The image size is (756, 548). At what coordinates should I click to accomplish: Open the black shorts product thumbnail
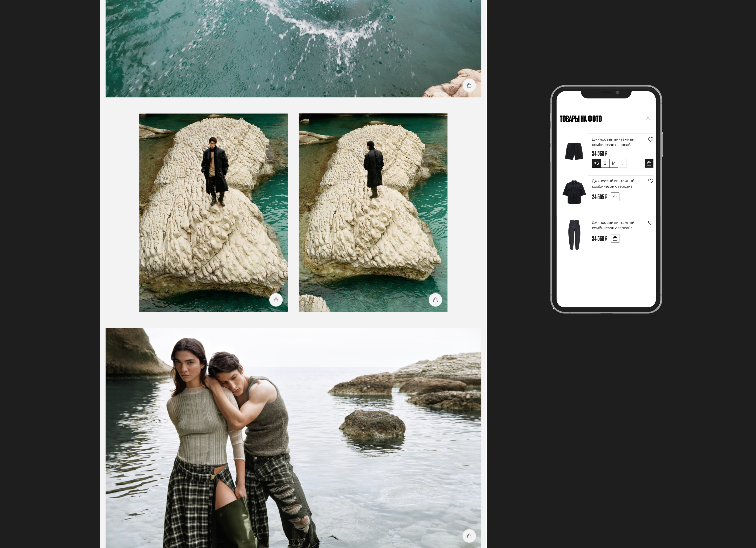574,151
